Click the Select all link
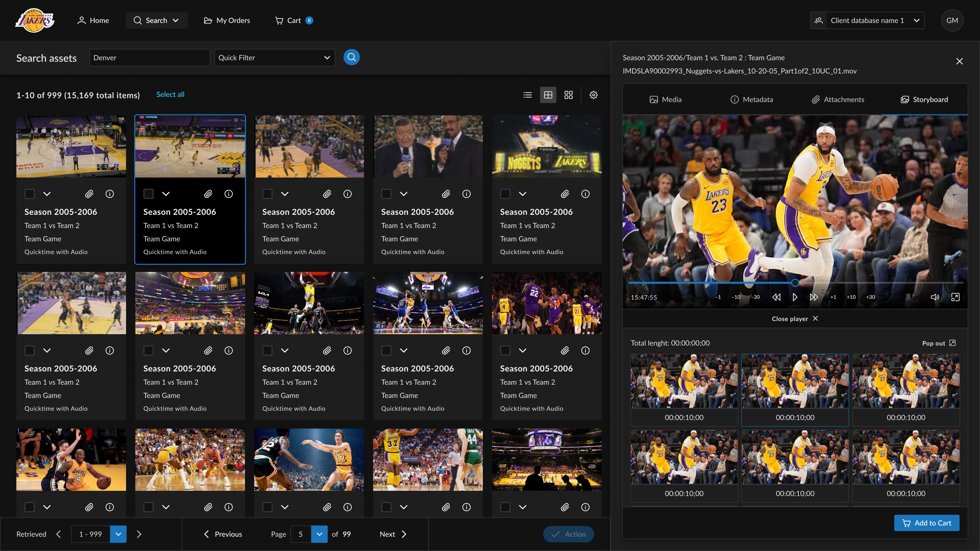Image resolution: width=980 pixels, height=551 pixels. [x=170, y=94]
